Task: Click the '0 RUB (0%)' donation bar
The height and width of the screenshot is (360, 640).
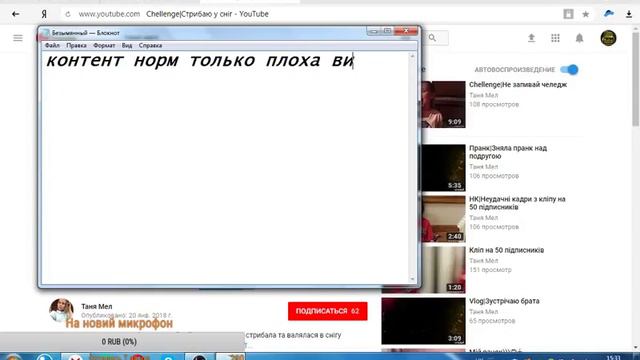Action: 122,342
